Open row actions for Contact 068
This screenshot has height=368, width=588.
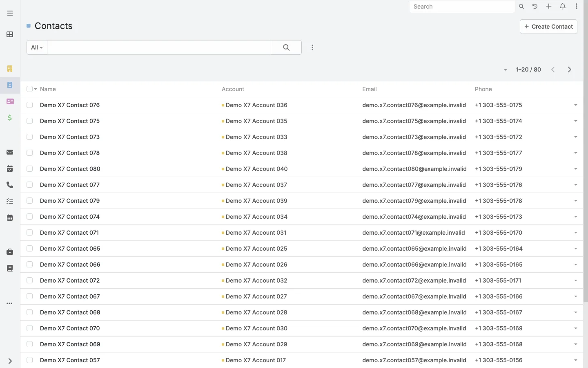(575, 312)
